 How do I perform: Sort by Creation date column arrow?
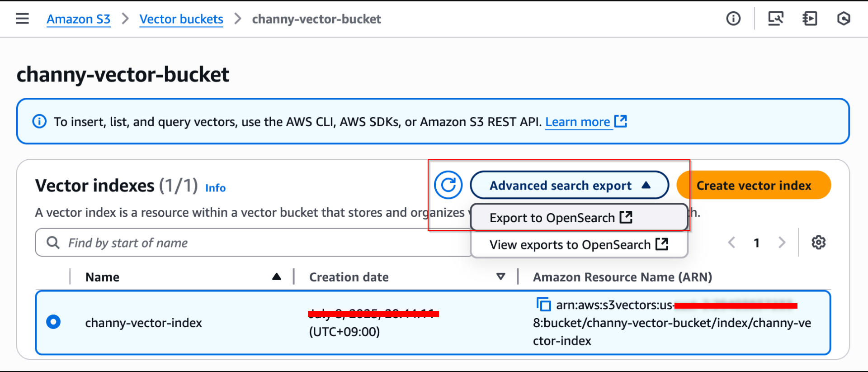500,277
